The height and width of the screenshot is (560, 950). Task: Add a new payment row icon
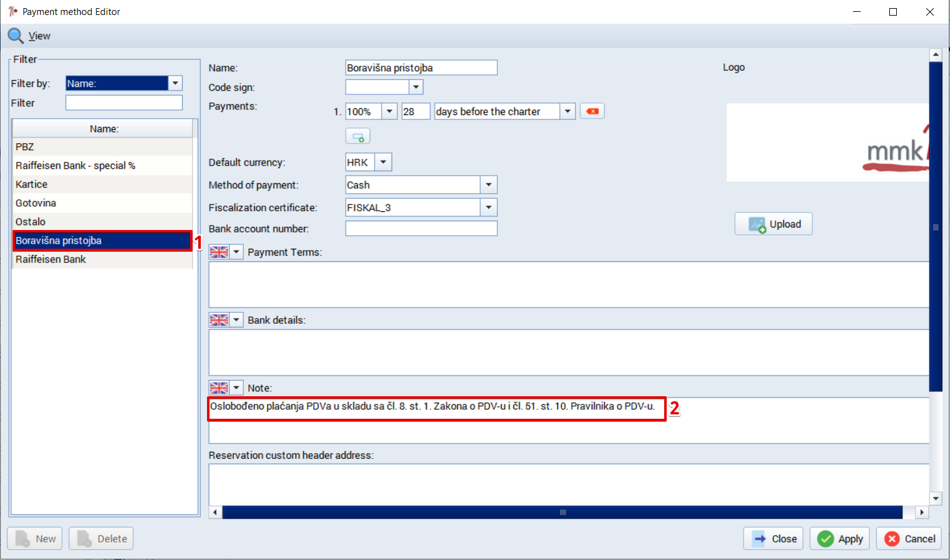[358, 136]
